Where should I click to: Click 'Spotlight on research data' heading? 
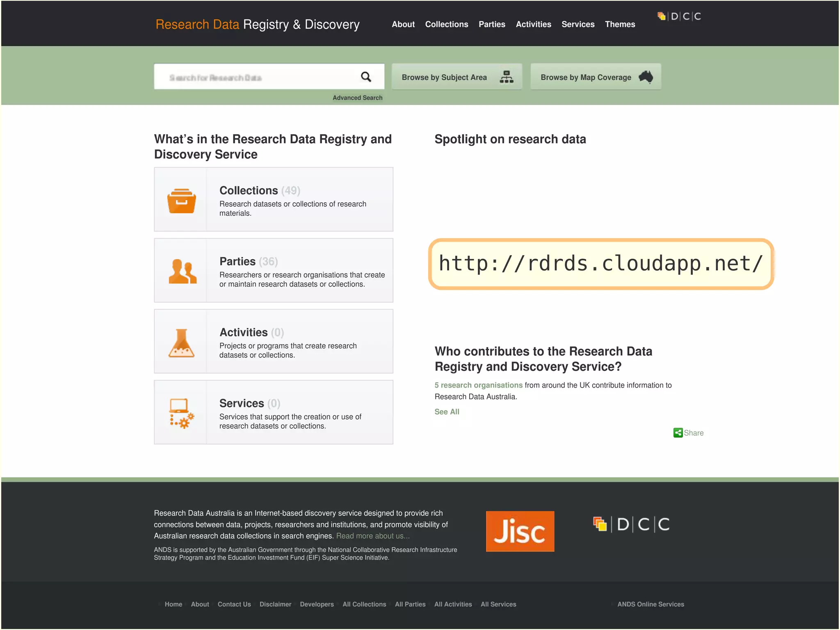click(x=510, y=139)
